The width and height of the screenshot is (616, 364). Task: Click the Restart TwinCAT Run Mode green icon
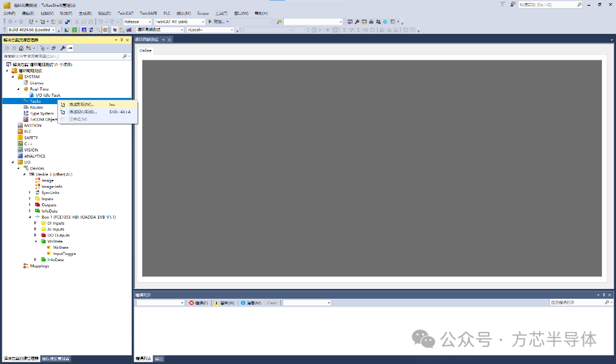[x=75, y=30]
